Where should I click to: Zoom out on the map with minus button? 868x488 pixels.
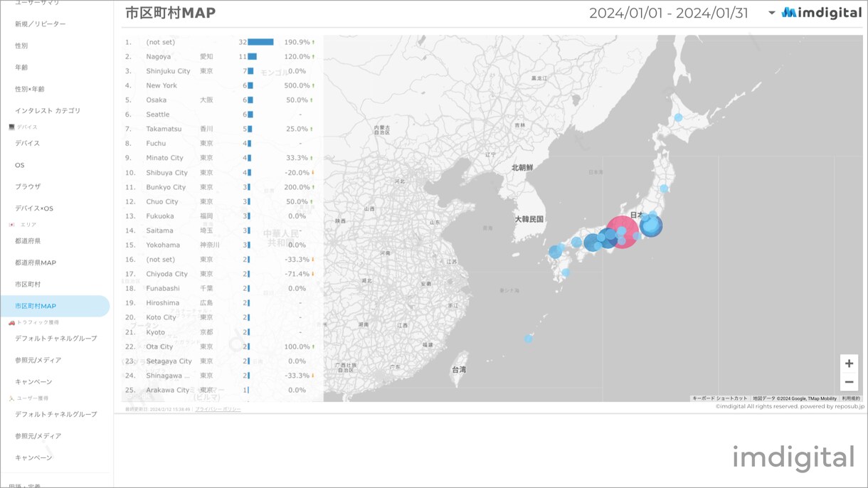click(849, 382)
